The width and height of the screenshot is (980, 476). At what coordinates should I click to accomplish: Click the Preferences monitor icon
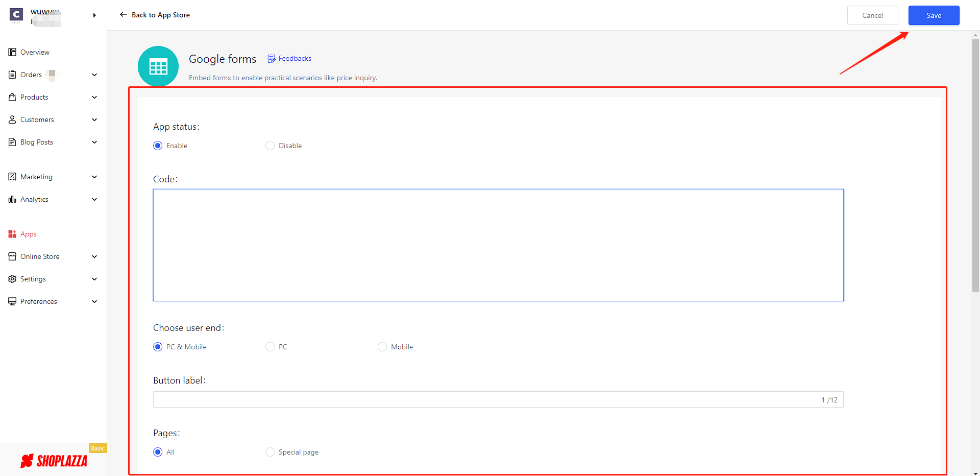(12, 301)
